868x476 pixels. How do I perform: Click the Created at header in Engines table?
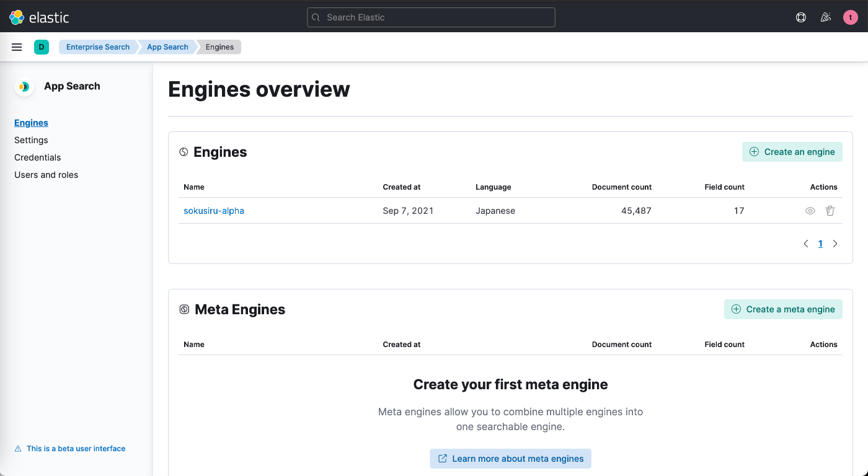pos(402,187)
